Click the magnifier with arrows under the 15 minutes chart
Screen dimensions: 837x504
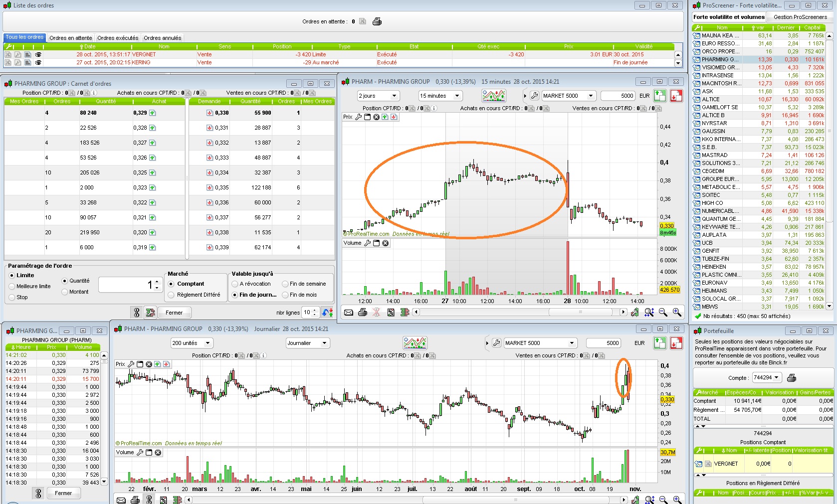click(649, 312)
